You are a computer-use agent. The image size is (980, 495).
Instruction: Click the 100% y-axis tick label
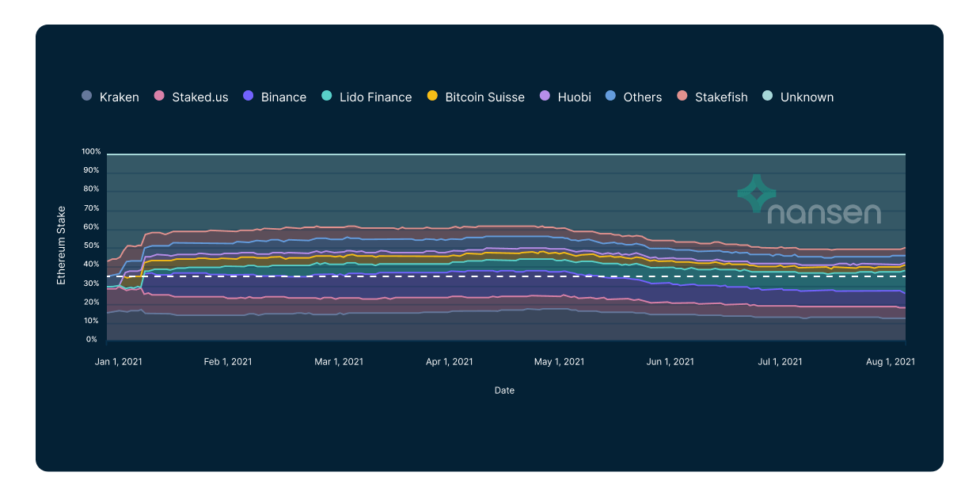click(x=91, y=151)
